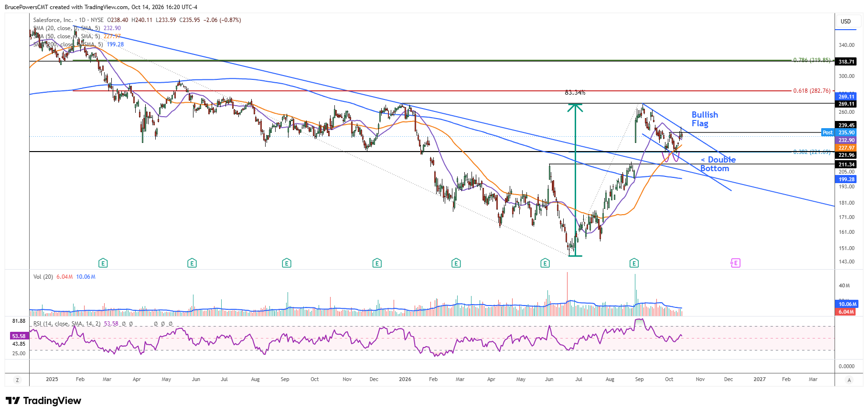This screenshot has height=415, width=868.
Task: Toggle the A auto-scale button
Action: pyautogui.click(x=849, y=380)
